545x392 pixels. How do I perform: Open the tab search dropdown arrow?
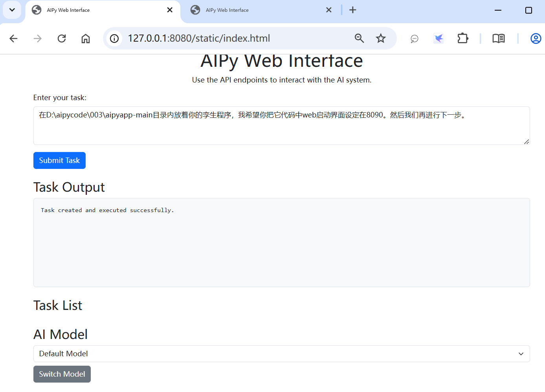coord(12,10)
